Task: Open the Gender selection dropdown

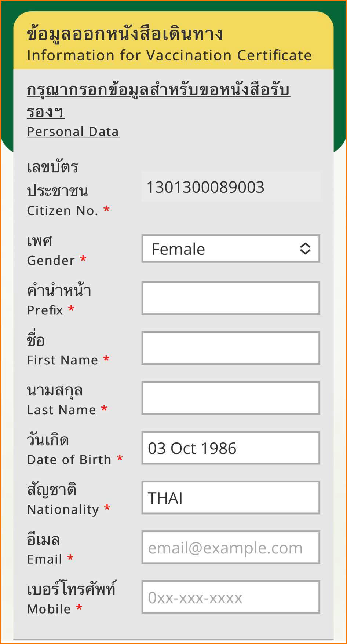Action: point(230,249)
